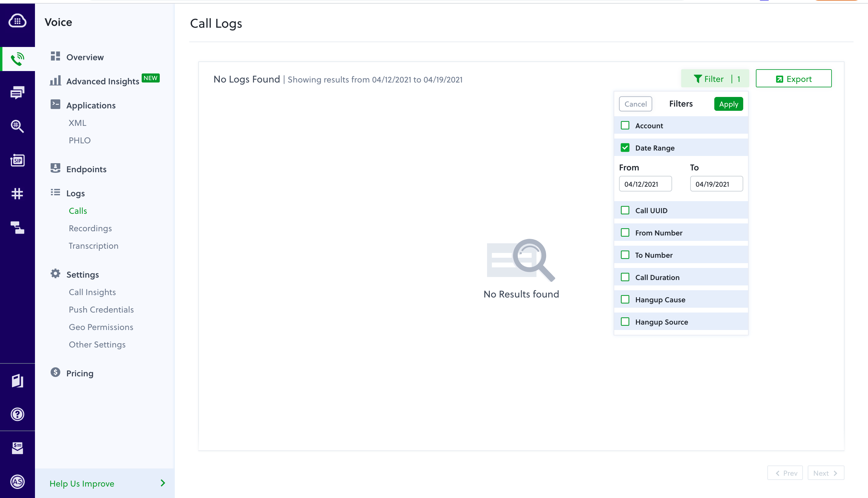Open the billing invoice envelope icon

coord(17,448)
